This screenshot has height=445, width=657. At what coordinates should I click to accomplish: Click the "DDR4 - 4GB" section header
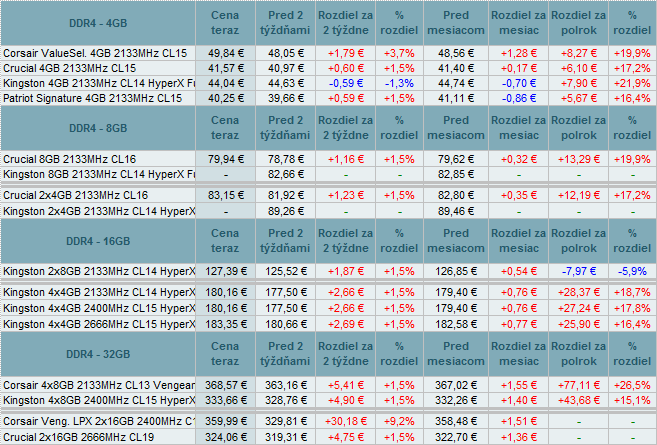click(x=98, y=23)
